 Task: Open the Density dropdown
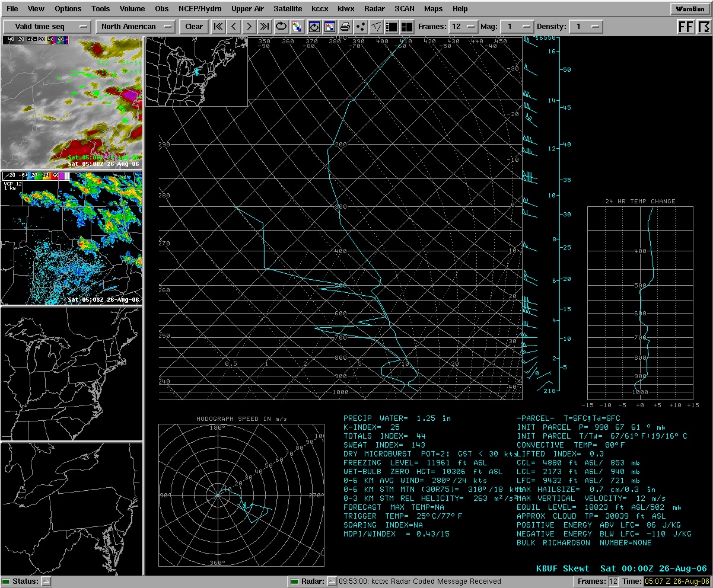[586, 27]
